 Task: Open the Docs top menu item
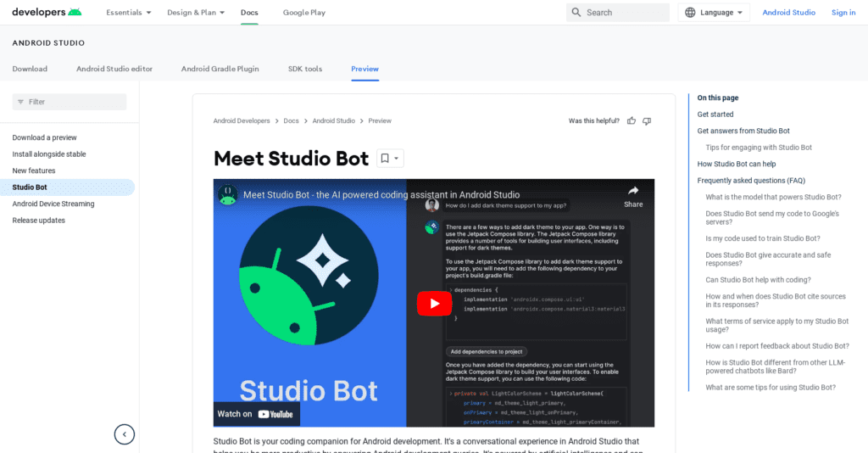click(x=249, y=12)
